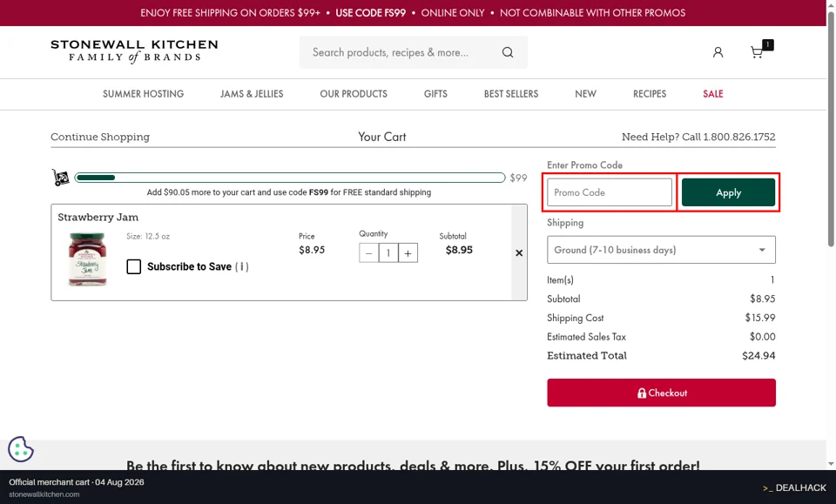Increase Strawberry Jam quantity with plus
The width and height of the screenshot is (836, 504).
click(408, 253)
